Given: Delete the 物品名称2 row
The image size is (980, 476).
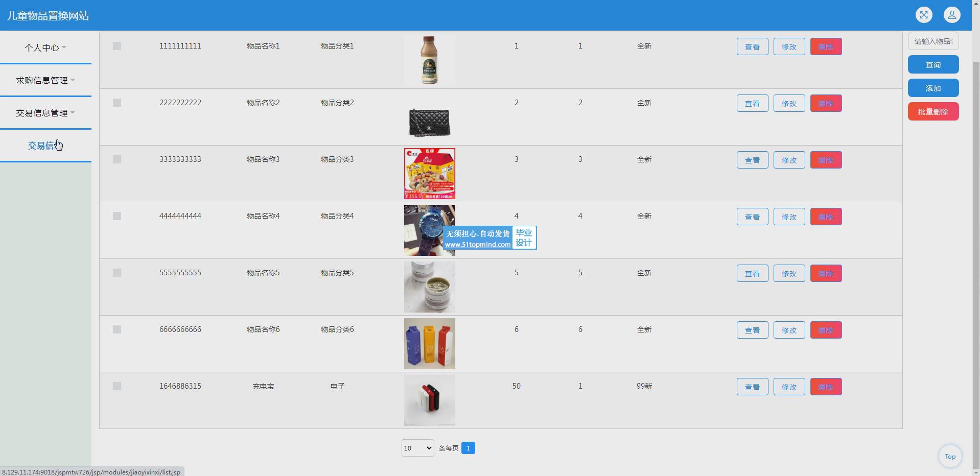Looking at the screenshot, I should coord(826,103).
